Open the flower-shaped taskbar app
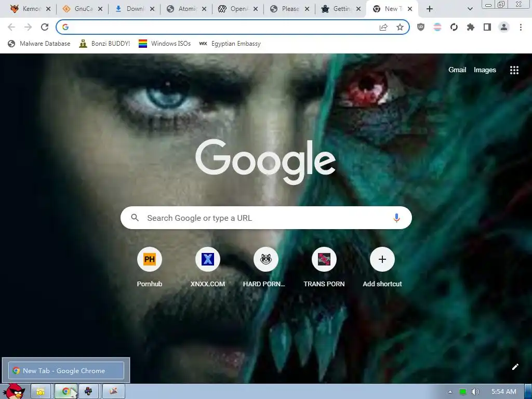This screenshot has width=532, height=399. pos(88,392)
